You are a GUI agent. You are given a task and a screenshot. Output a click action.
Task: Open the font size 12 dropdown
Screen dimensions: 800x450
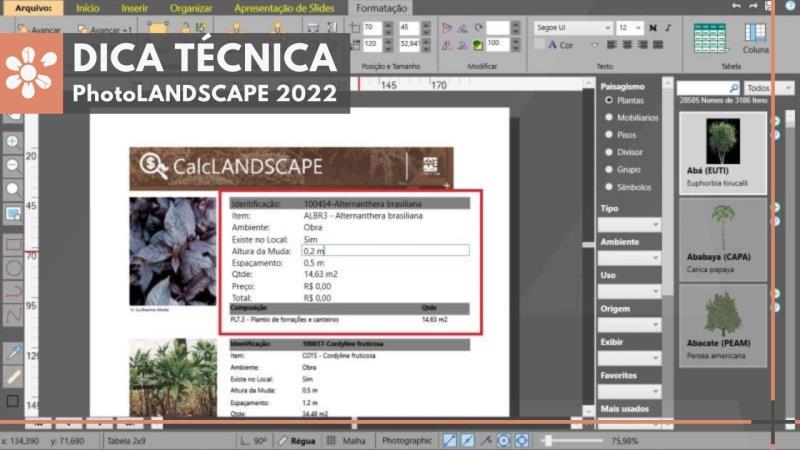click(630, 28)
